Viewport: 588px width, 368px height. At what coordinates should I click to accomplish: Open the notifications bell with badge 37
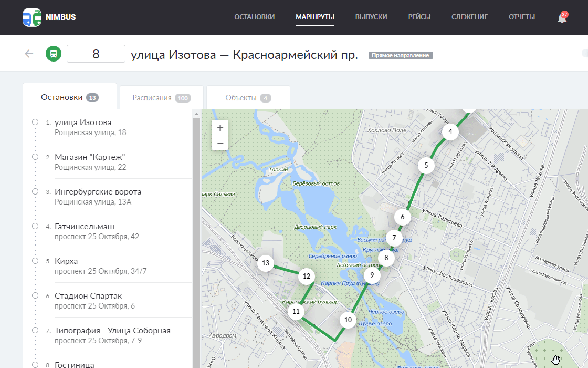click(x=562, y=17)
